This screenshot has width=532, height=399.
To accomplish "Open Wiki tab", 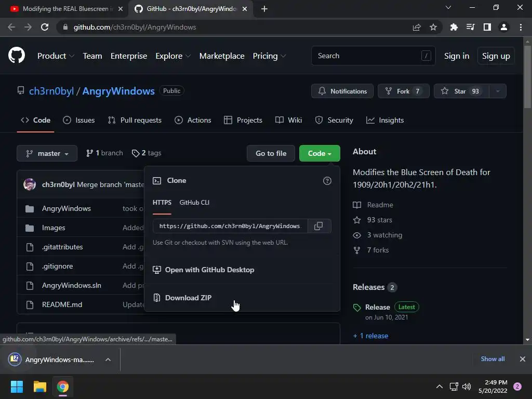I will tap(288, 120).
